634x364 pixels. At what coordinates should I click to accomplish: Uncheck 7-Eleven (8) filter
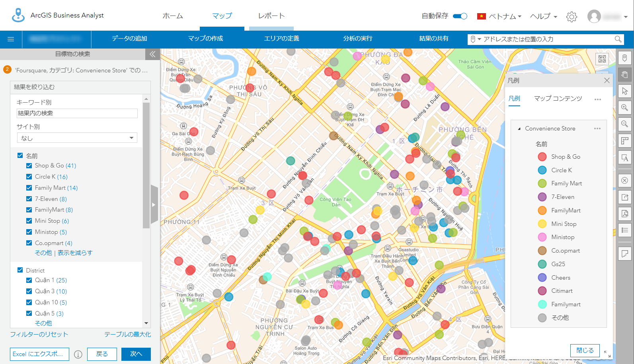tap(29, 199)
